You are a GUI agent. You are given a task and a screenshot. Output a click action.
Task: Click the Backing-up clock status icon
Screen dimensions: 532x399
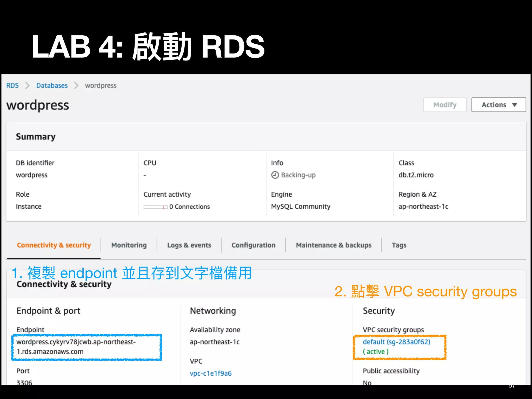275,175
